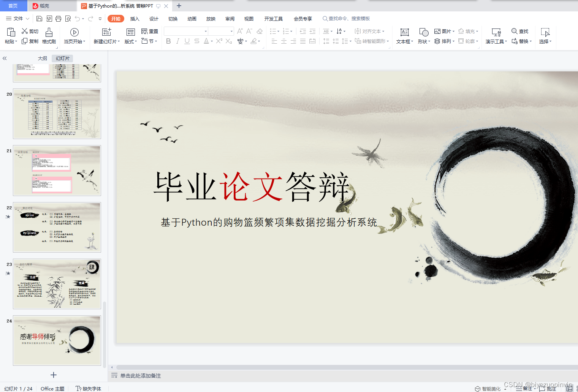Toggle Strikethrough formatting
The width and height of the screenshot is (578, 392).
(196, 41)
